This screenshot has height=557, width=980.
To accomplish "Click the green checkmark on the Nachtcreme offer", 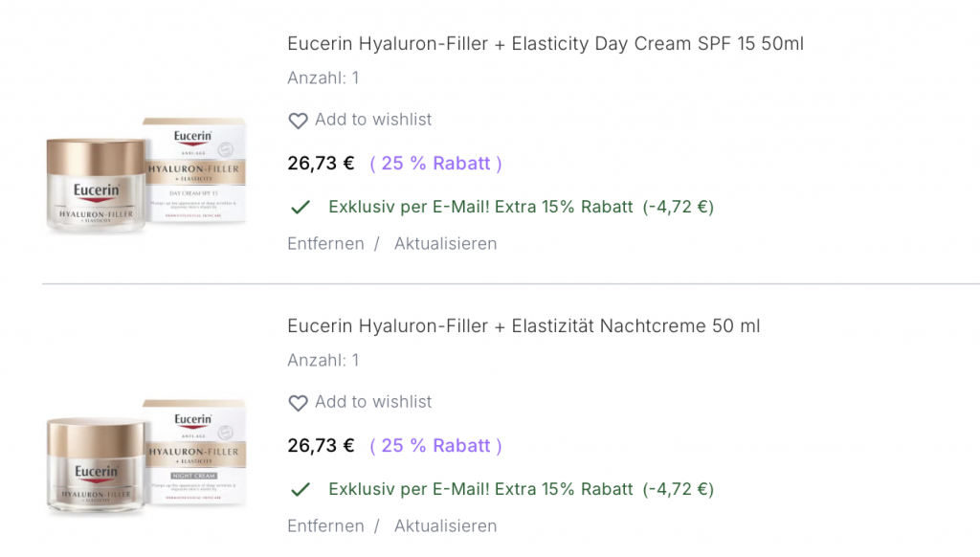I will click(301, 489).
